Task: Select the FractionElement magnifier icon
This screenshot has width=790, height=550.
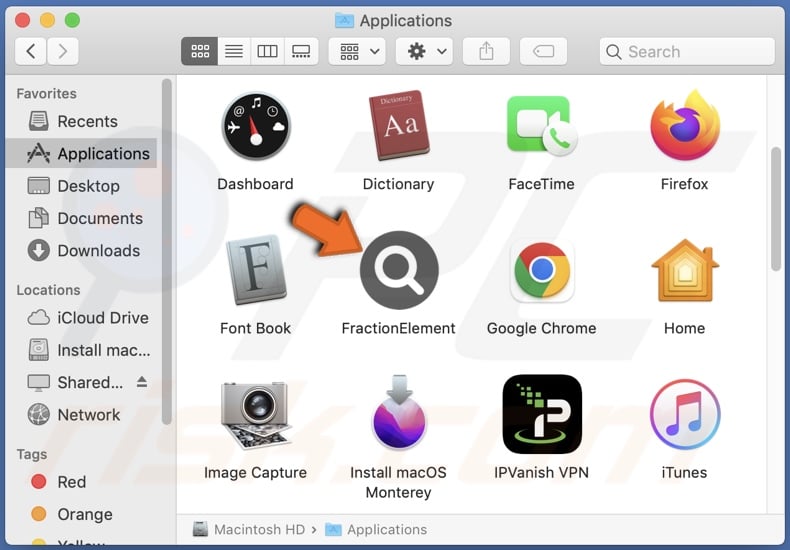Action: (x=399, y=270)
